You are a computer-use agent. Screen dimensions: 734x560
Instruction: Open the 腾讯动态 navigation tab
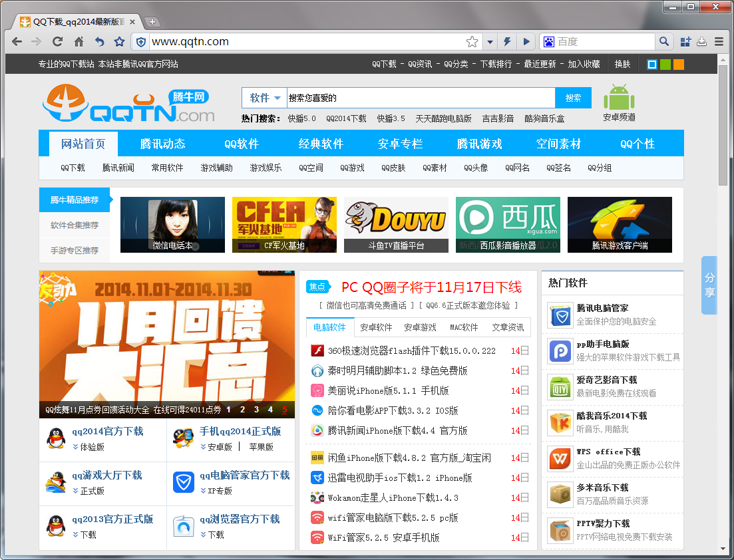point(162,144)
